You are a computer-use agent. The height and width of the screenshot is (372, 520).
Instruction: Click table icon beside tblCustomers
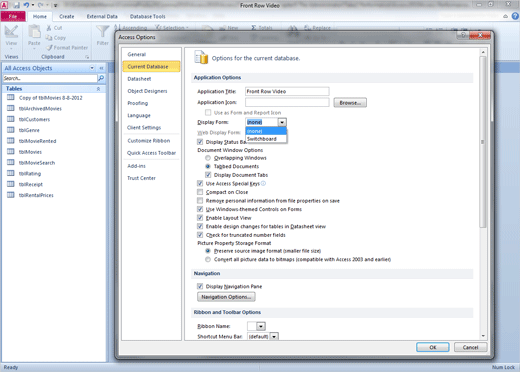[11, 119]
